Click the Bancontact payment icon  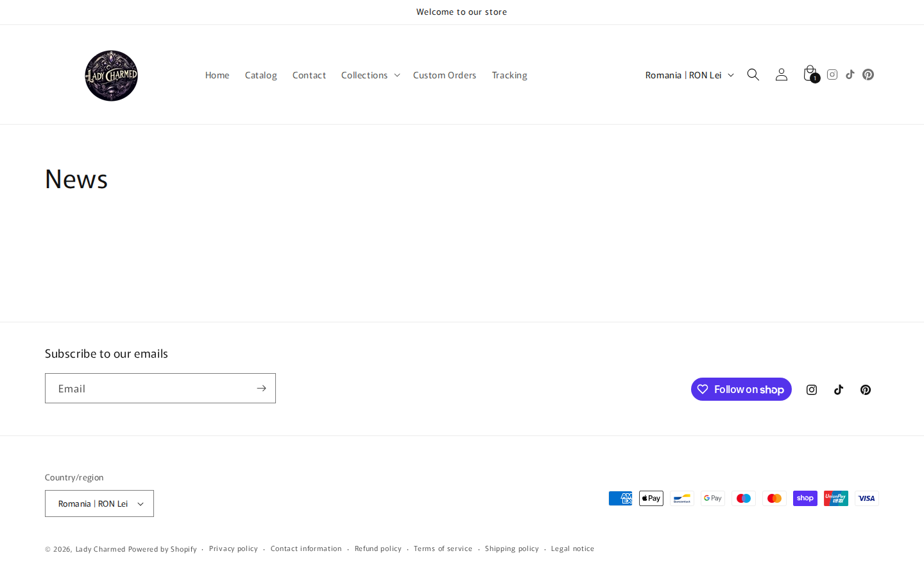[682, 498]
